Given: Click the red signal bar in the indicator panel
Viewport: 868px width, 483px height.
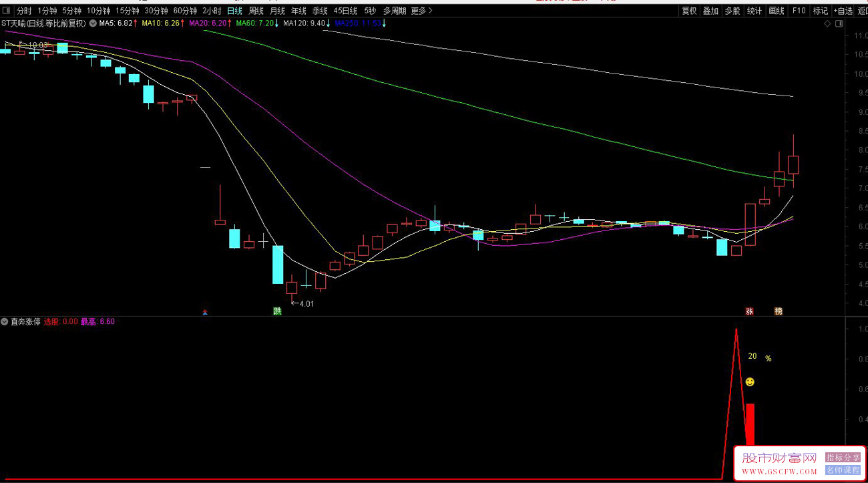Looking at the screenshot, I should click(x=750, y=425).
